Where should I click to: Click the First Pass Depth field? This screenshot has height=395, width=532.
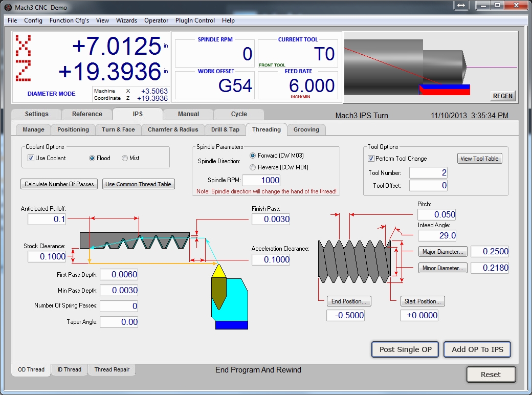(x=119, y=274)
